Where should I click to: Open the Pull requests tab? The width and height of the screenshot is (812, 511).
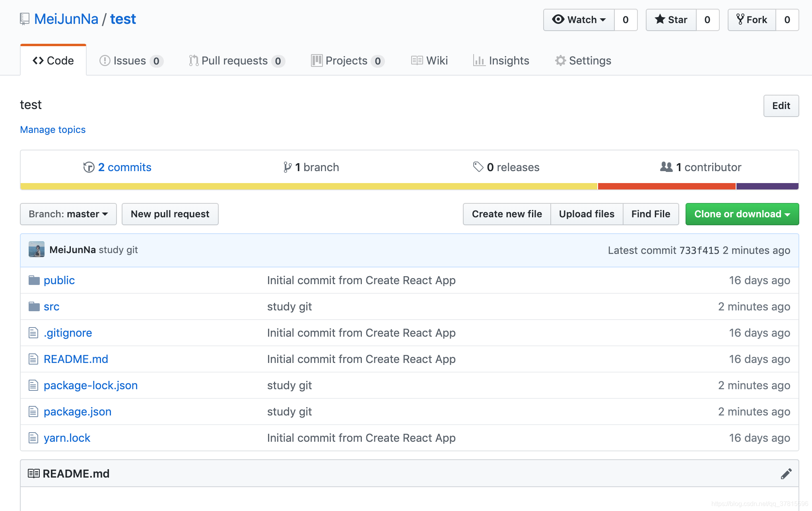(x=237, y=60)
